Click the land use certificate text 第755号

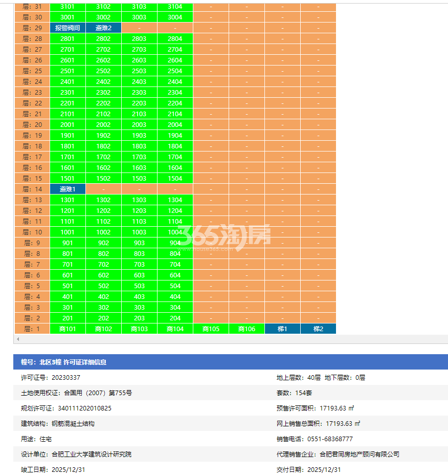click(x=120, y=393)
